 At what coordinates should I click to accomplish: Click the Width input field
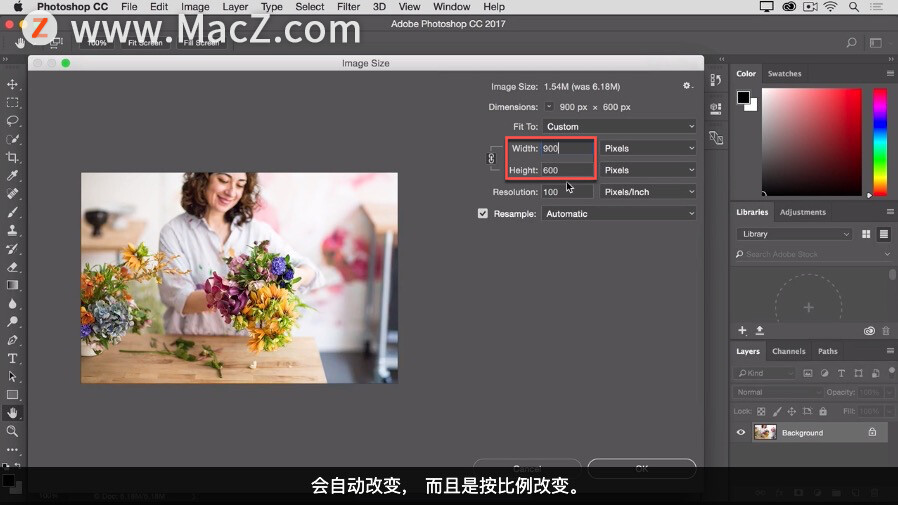click(568, 148)
